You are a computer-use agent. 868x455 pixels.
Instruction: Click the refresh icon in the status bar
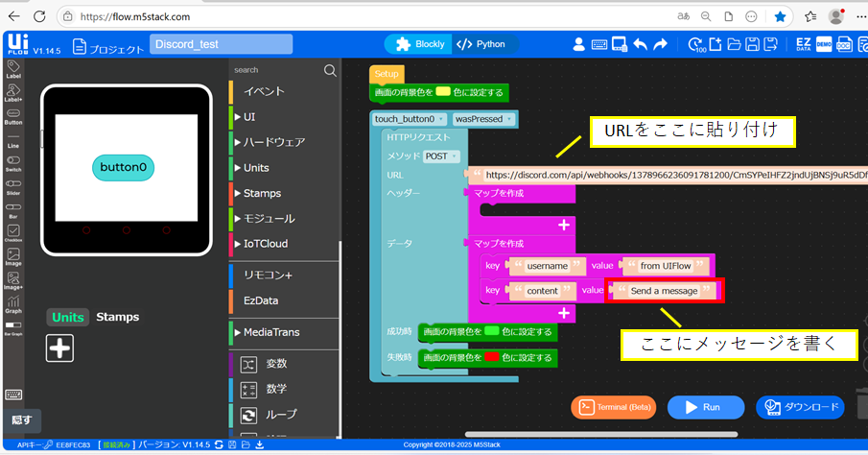pos(219,445)
